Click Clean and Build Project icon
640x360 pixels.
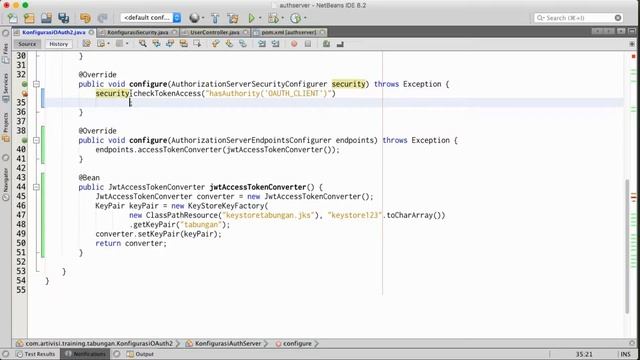click(233, 18)
